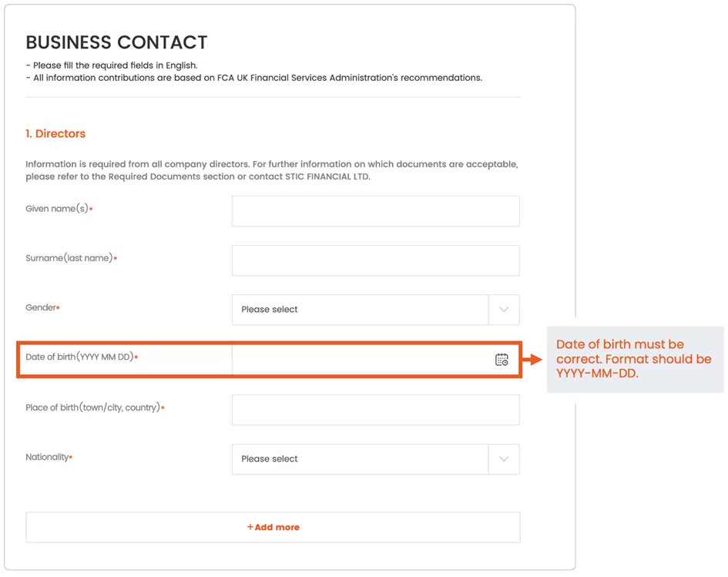Screen dimensions: 728x577
Task: Expand the Nationality dropdown chevron
Action: pos(504,459)
